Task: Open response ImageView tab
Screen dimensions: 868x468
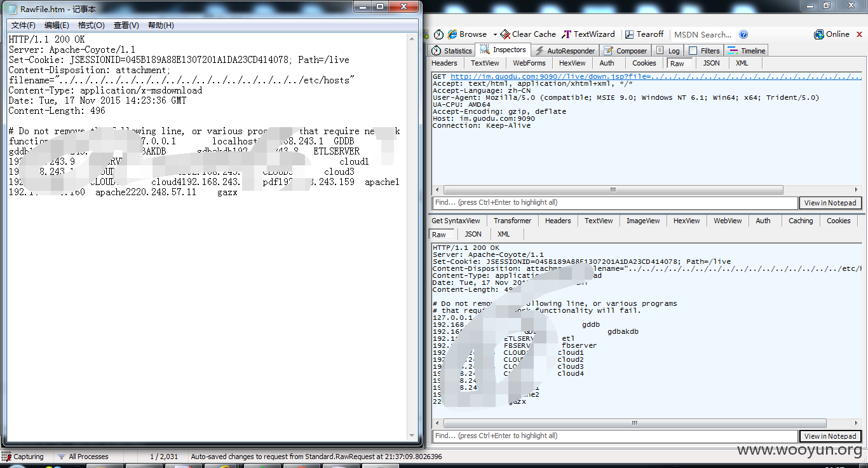Action: (x=643, y=221)
